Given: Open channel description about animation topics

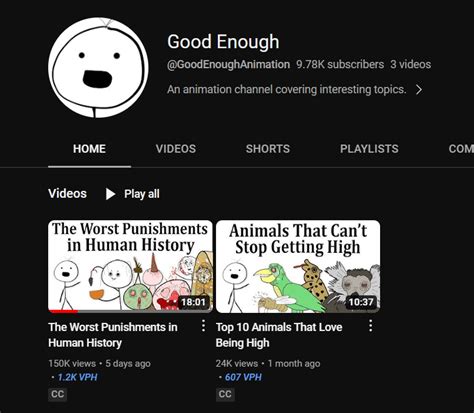Looking at the screenshot, I should click(x=287, y=89).
